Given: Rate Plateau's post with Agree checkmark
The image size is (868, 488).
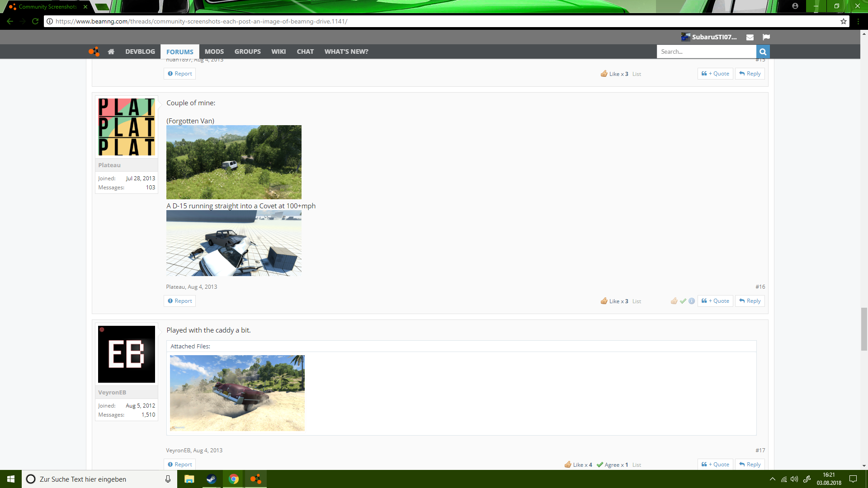Looking at the screenshot, I should [x=683, y=301].
